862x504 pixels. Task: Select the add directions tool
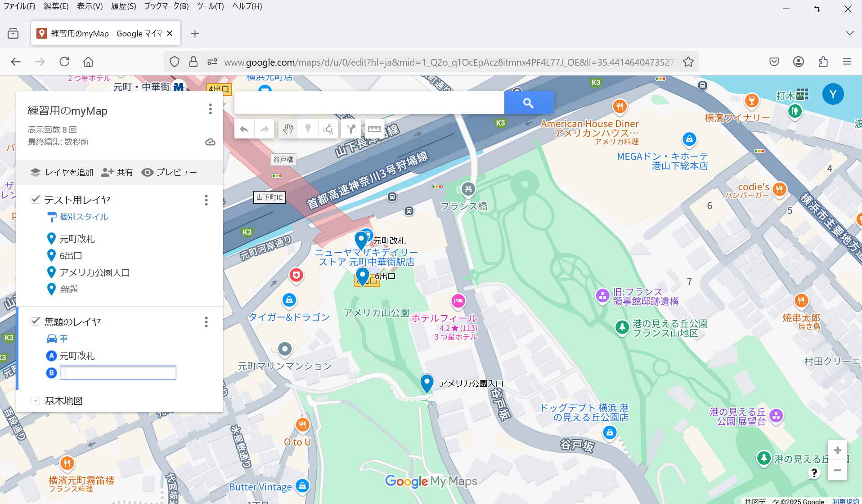tap(351, 129)
